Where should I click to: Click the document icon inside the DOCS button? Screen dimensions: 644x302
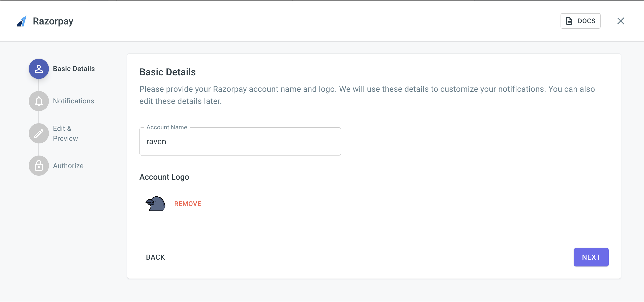tap(569, 21)
